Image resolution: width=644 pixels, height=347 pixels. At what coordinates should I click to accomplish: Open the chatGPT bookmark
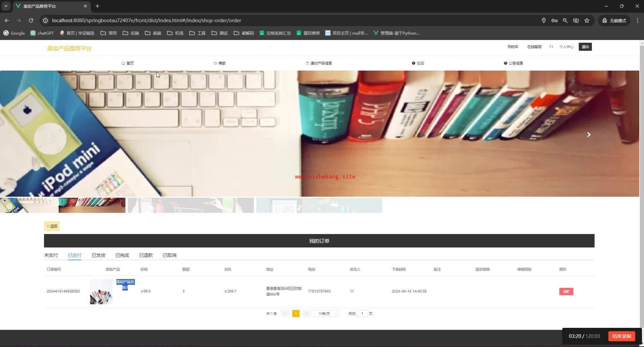42,33
